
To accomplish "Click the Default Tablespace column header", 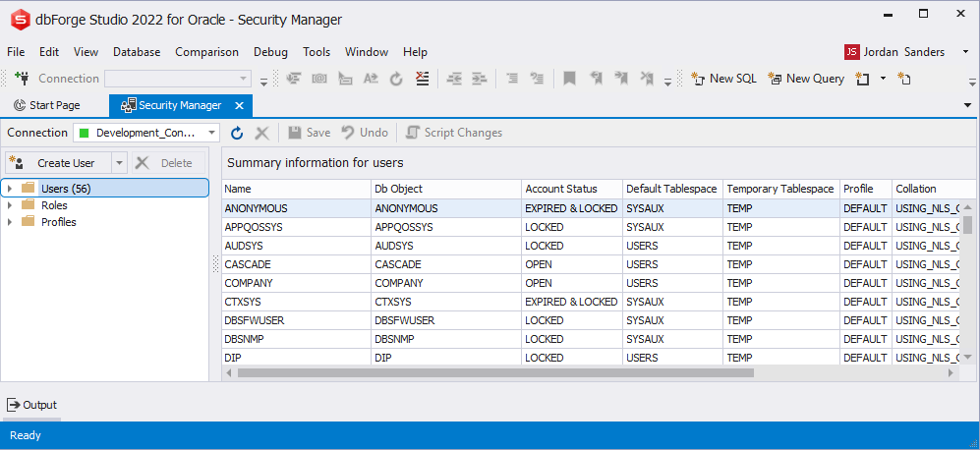I will click(x=672, y=189).
